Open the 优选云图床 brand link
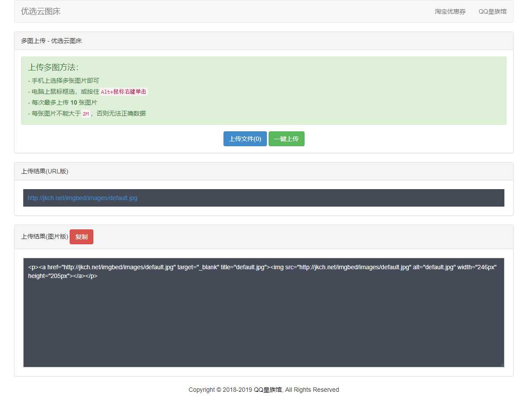532x401 pixels. tap(41, 11)
